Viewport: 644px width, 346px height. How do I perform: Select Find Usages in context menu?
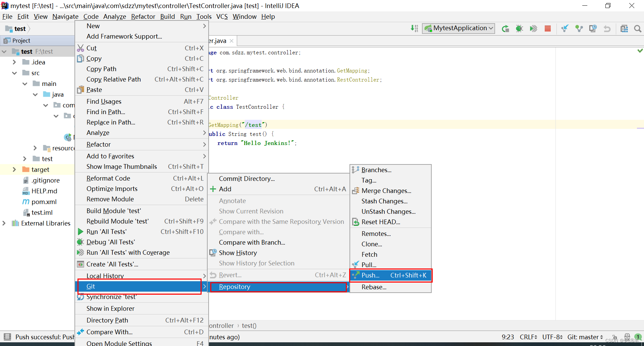pos(142,101)
